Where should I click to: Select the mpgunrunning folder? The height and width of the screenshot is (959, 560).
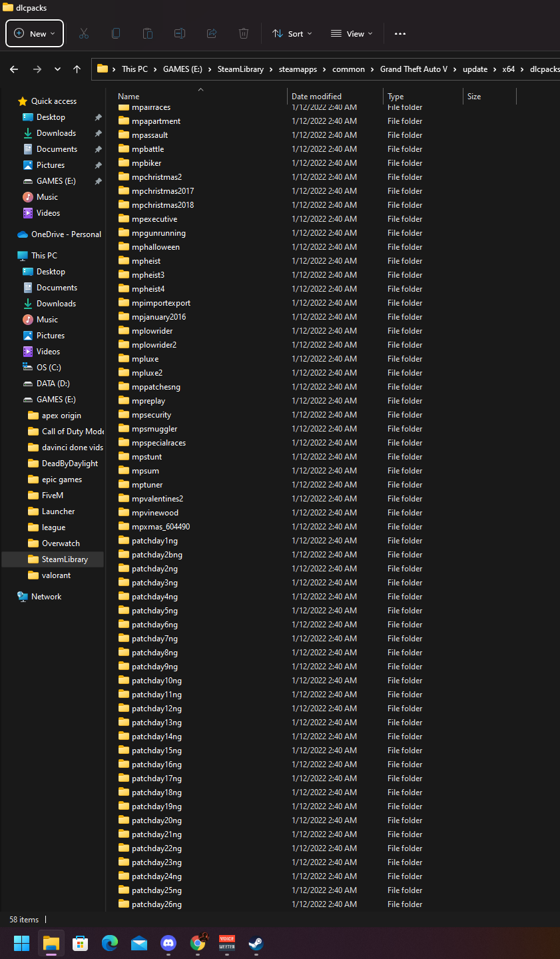tap(158, 233)
